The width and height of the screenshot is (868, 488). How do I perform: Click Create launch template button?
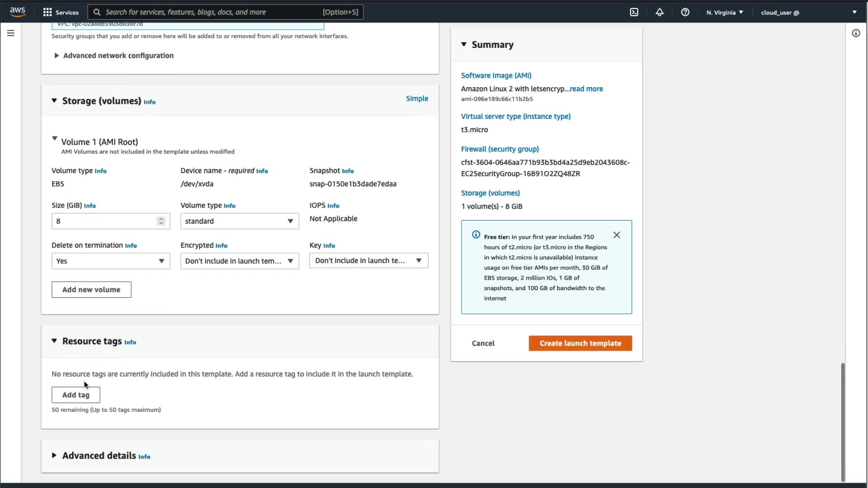(580, 343)
